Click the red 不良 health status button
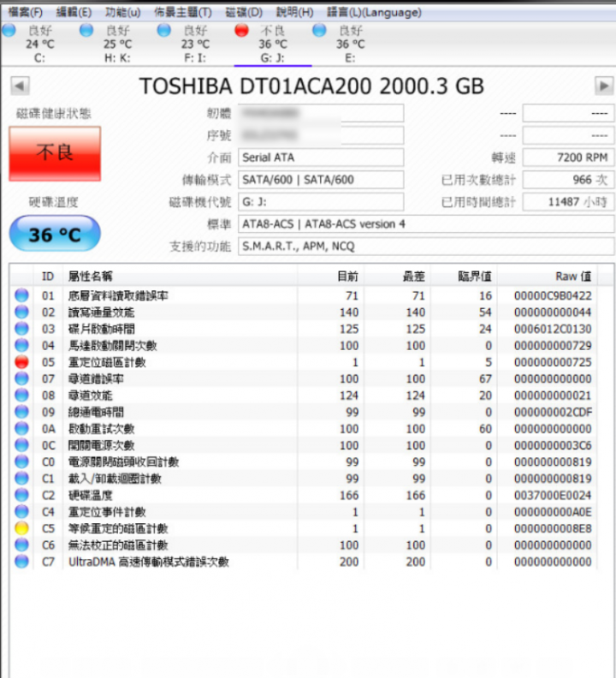The width and height of the screenshot is (616, 678). [x=55, y=153]
